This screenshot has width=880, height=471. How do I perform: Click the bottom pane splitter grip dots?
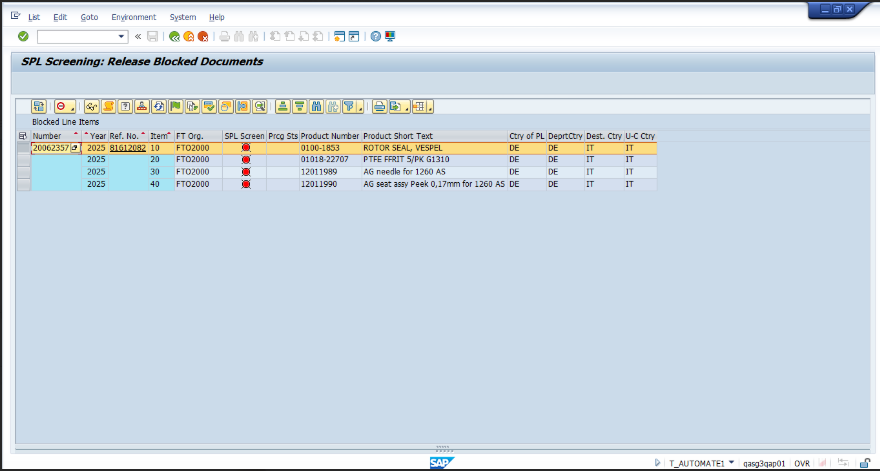[443, 449]
